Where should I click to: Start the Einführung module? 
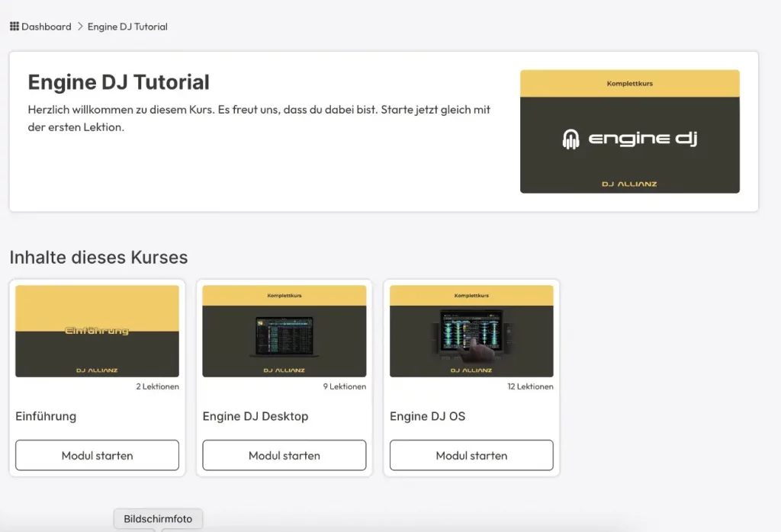[97, 455]
